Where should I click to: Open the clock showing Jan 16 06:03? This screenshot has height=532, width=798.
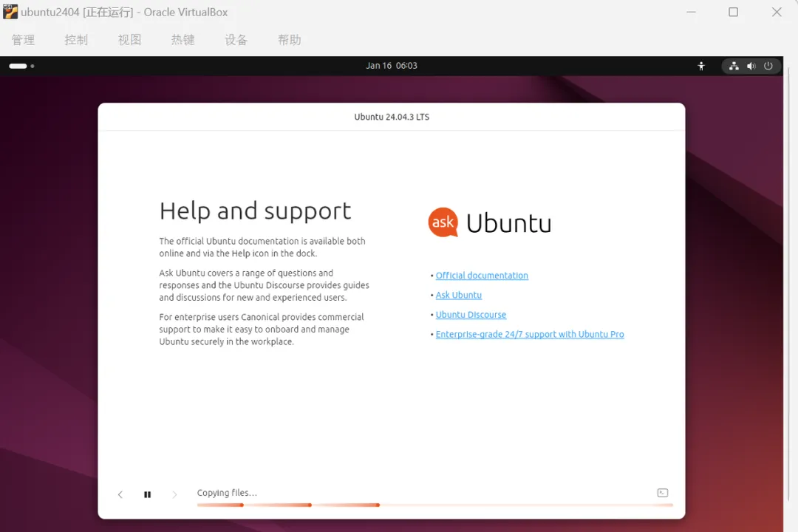tap(392, 66)
